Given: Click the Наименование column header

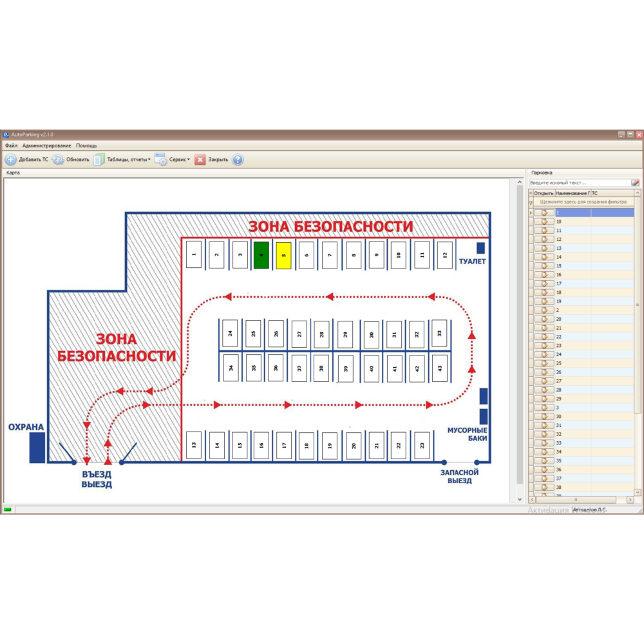Looking at the screenshot, I should click(x=572, y=193).
